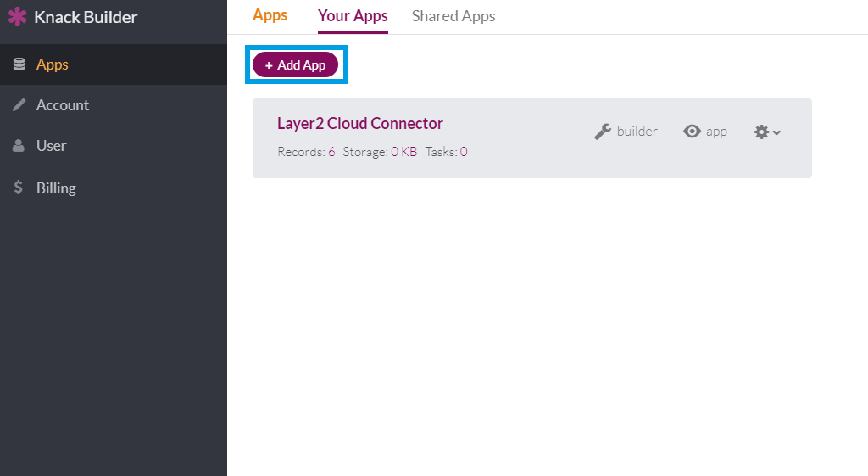This screenshot has height=476, width=868.
Task: Click the Records count value 6
Action: 331,152
